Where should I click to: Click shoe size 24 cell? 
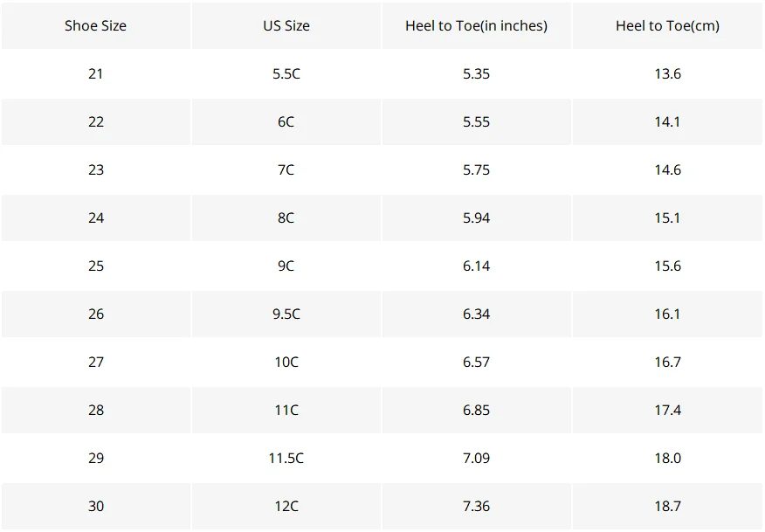96,218
